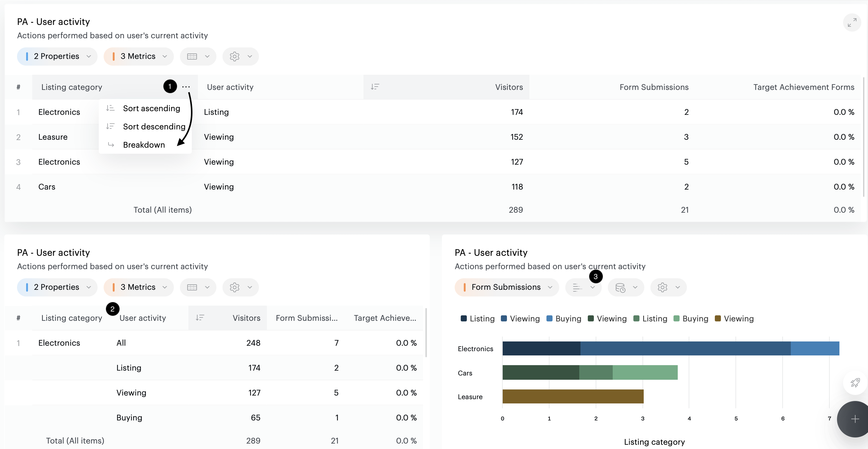868x449 pixels.
Task: Click User activity header in bottom-left table
Action: 143,318
